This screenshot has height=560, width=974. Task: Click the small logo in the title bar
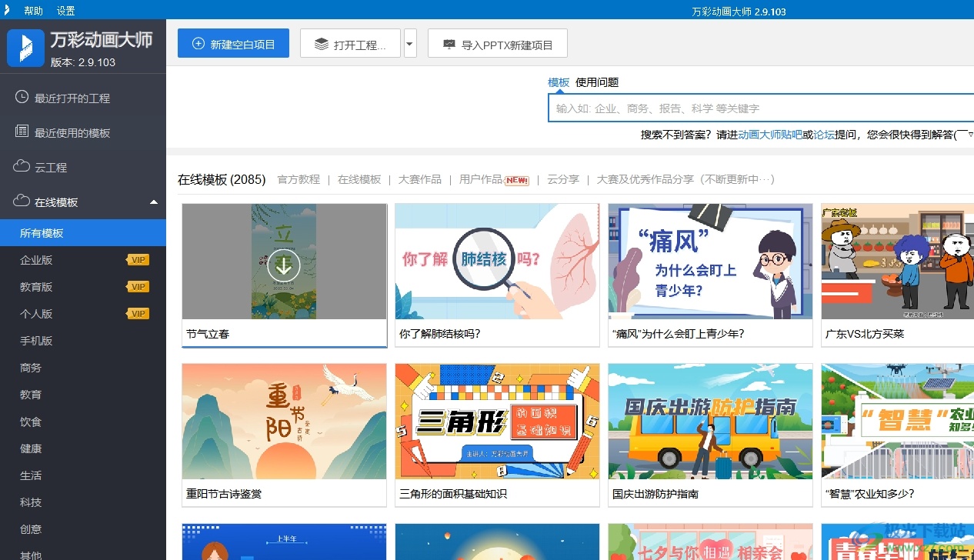[x=8, y=11]
